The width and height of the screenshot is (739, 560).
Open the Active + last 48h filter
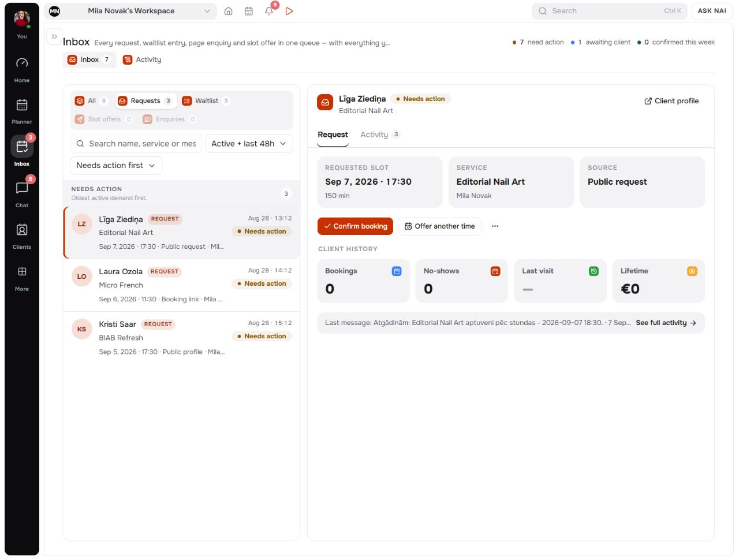pos(249,144)
